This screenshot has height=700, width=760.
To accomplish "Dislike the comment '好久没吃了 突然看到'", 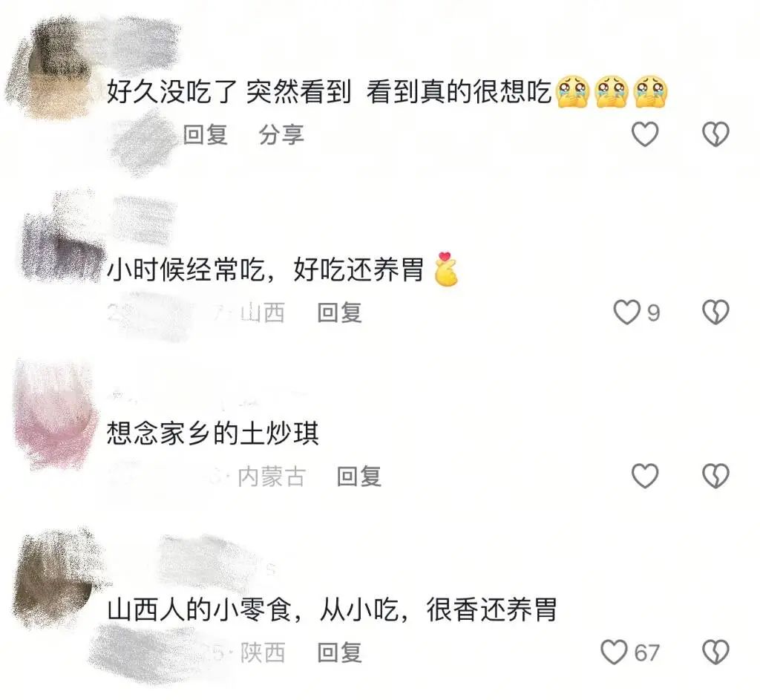I will [x=716, y=134].
